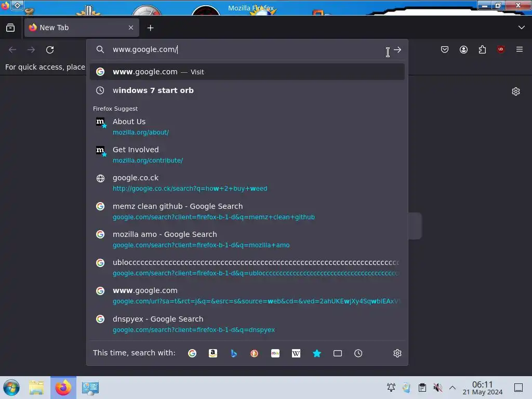Open the ubloccccc Google Search suggestion
The height and width of the screenshot is (399, 532).
[x=247, y=268]
